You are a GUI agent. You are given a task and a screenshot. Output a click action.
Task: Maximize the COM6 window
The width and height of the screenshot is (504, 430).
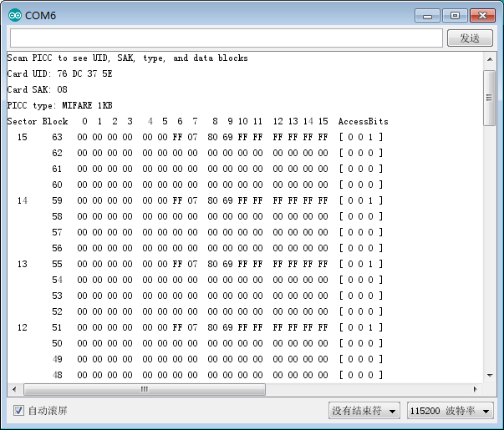point(455,15)
